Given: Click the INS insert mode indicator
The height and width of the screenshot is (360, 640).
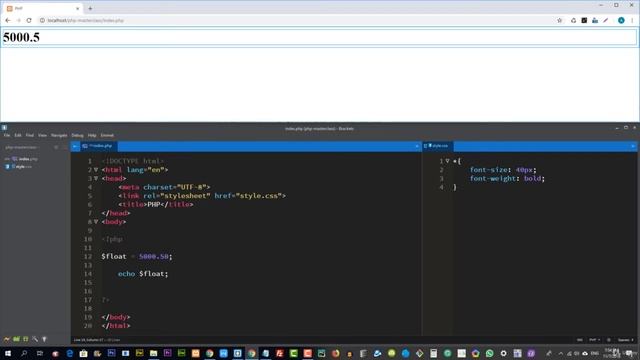Looking at the screenshot, I should click(580, 340).
